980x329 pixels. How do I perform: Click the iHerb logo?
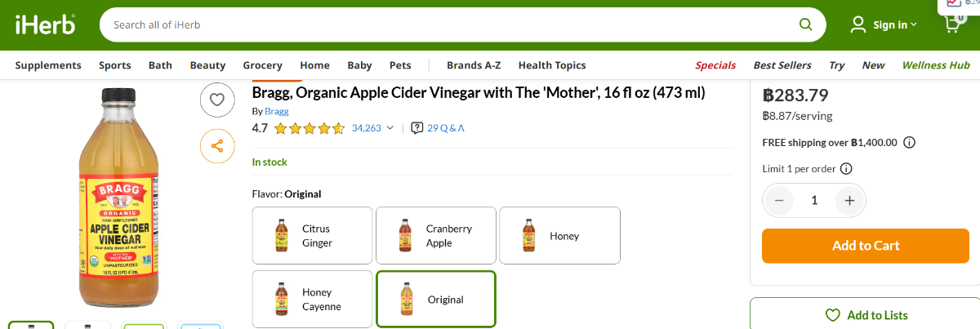pos(45,24)
